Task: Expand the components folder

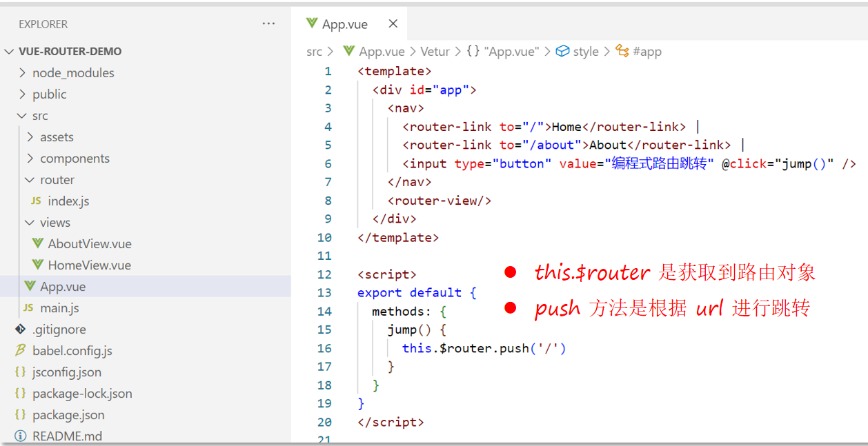Action: 30,159
